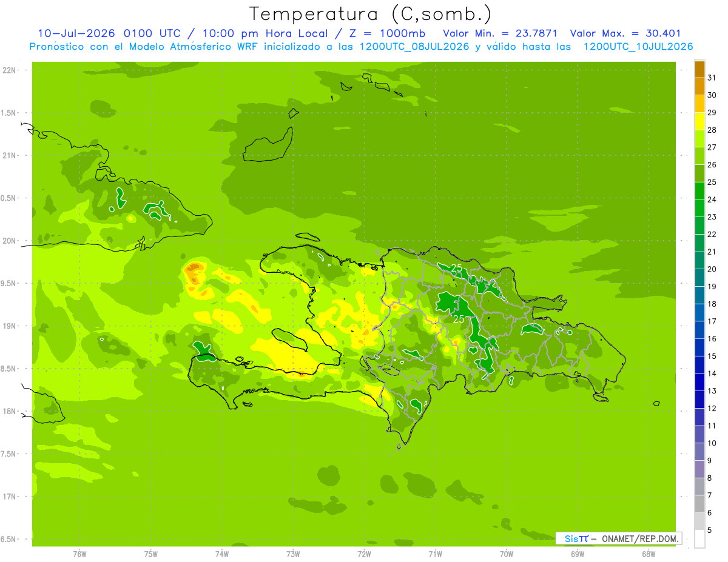Click colorbar value '8'
This screenshot has height=562, width=728.
710,478
